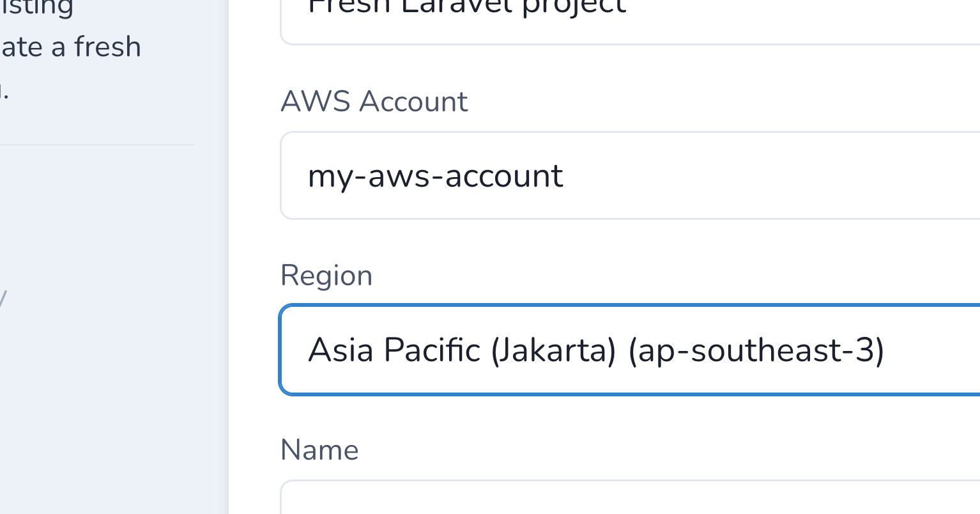Select the Asia Pacific (Jakarta) region value
This screenshot has height=514, width=980.
pos(597,350)
